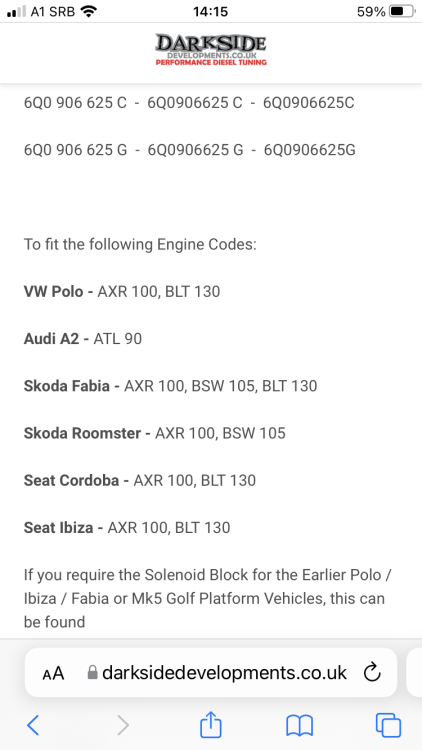Tap the darksidedevelopments.co.uk address field

click(x=211, y=673)
